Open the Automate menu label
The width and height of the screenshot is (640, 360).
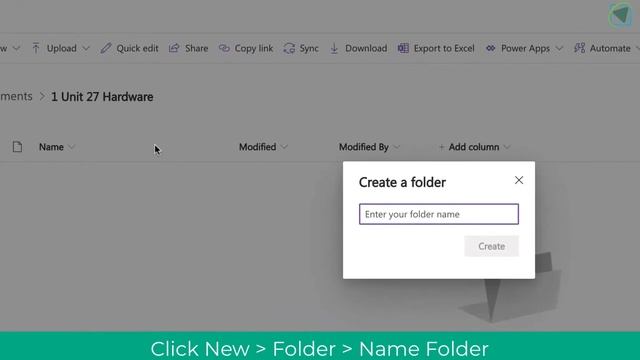point(610,48)
